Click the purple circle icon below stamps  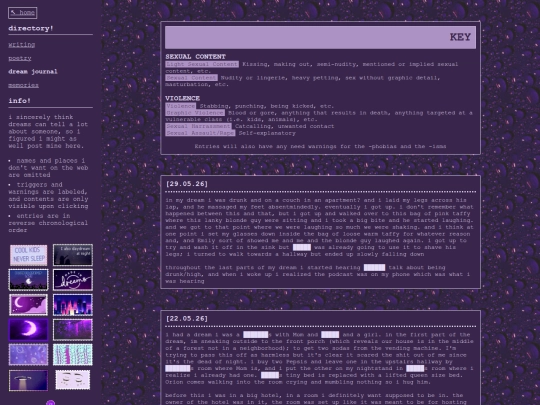[x=51, y=403]
